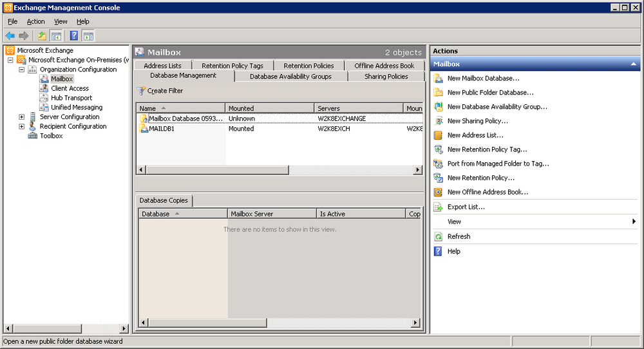The width and height of the screenshot is (644, 349).
Task: Click the MAILDB1 database icon
Action: (x=144, y=129)
